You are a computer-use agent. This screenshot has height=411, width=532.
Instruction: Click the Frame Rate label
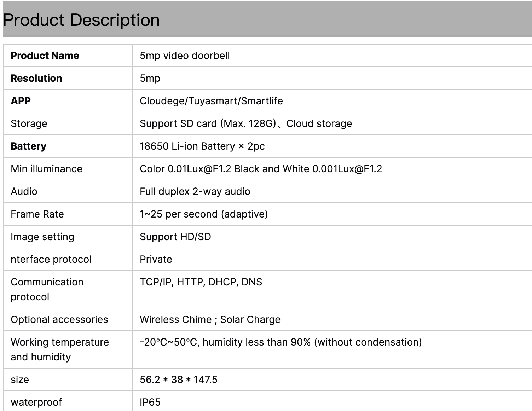[37, 214]
